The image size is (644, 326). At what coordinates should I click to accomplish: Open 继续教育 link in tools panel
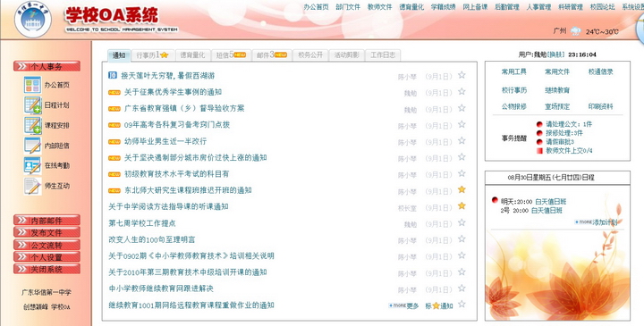(x=557, y=90)
